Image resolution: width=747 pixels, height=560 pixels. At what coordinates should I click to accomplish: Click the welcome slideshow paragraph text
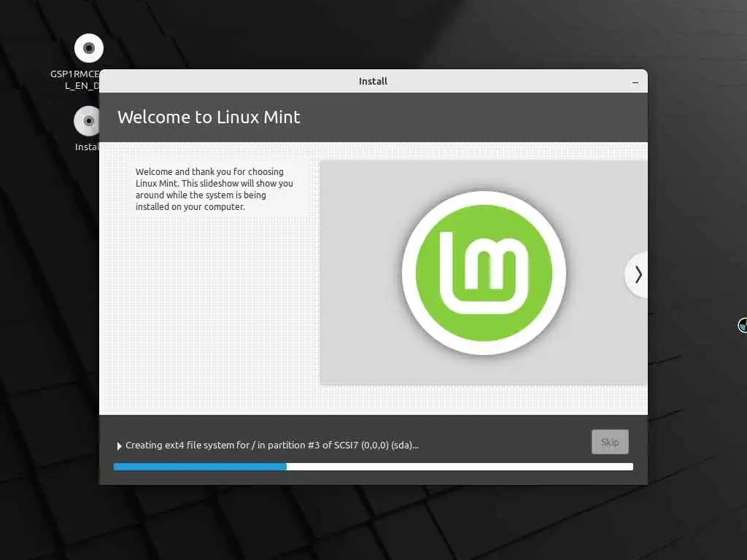click(x=214, y=189)
